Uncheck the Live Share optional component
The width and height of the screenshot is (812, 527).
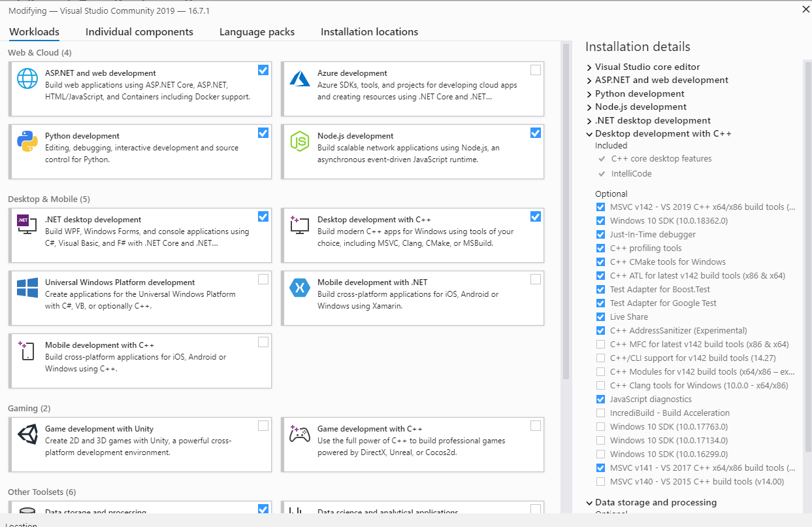point(600,316)
